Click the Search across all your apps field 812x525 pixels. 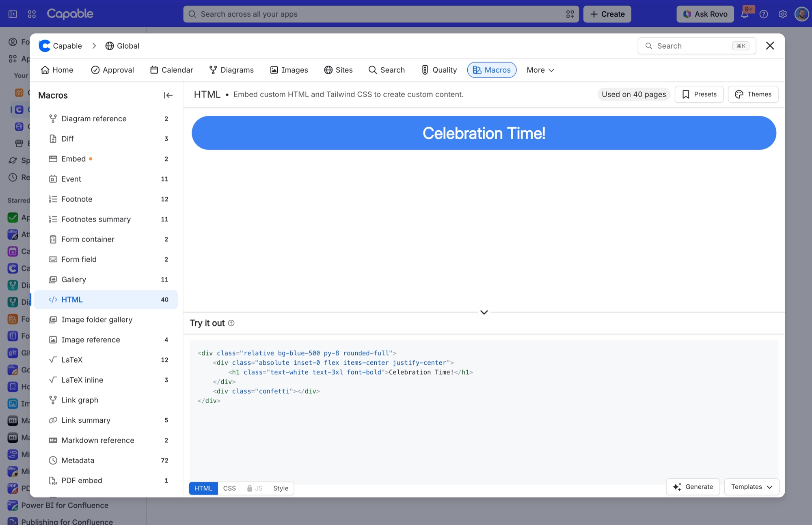pyautogui.click(x=381, y=14)
